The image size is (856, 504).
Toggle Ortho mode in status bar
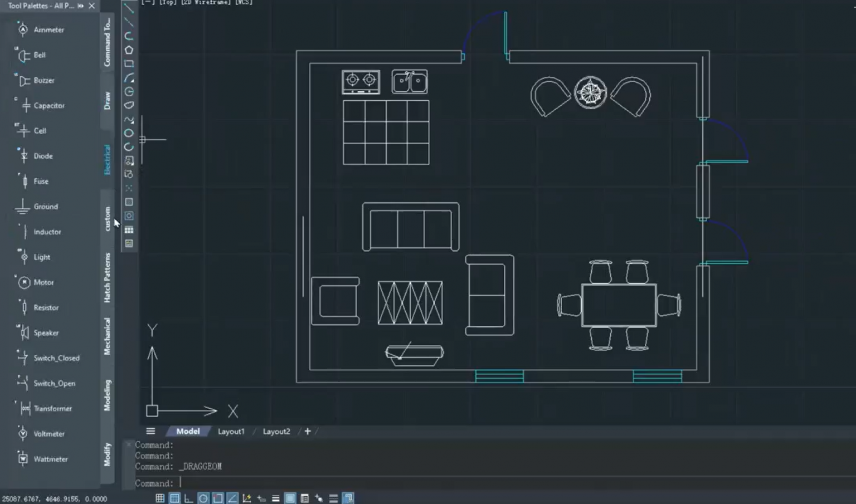[189, 498]
